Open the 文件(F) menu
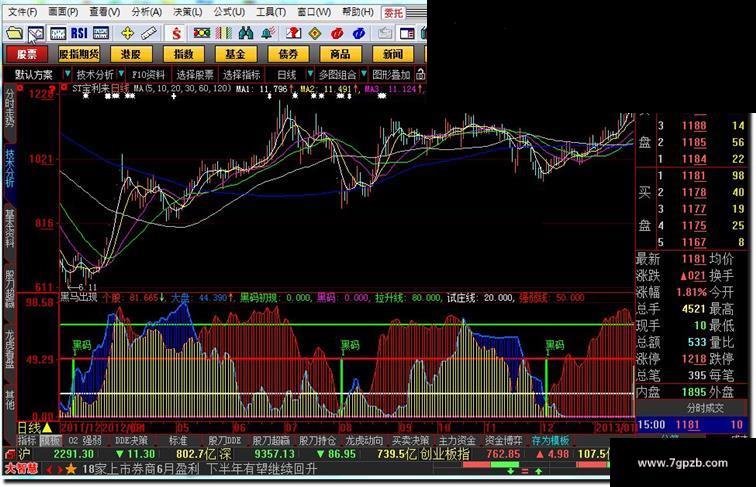This screenshot has width=756, height=487. coord(22,12)
